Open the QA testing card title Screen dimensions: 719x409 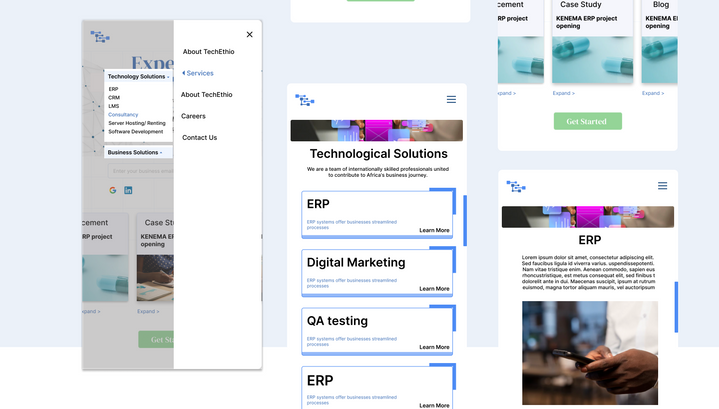click(337, 321)
